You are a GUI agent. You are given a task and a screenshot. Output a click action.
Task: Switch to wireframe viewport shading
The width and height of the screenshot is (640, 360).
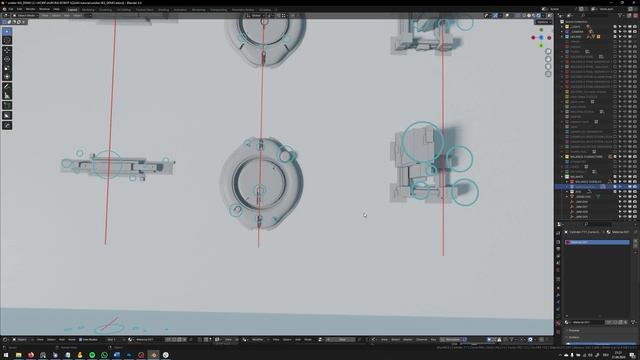coord(524,16)
